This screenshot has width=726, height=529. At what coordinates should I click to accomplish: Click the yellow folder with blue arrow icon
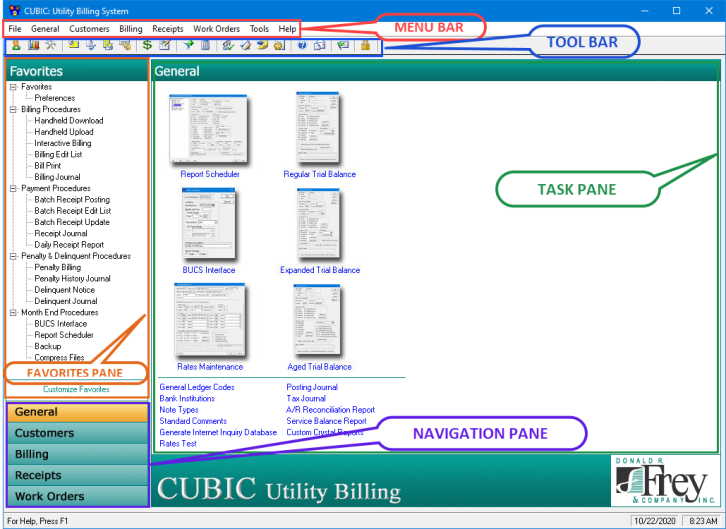point(262,45)
